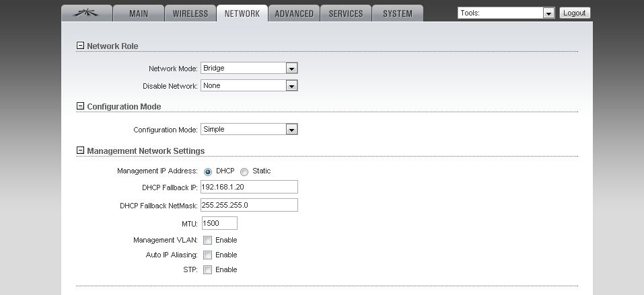This screenshot has height=295, width=644.
Task: Open the Tools dropdown
Action: (506, 13)
